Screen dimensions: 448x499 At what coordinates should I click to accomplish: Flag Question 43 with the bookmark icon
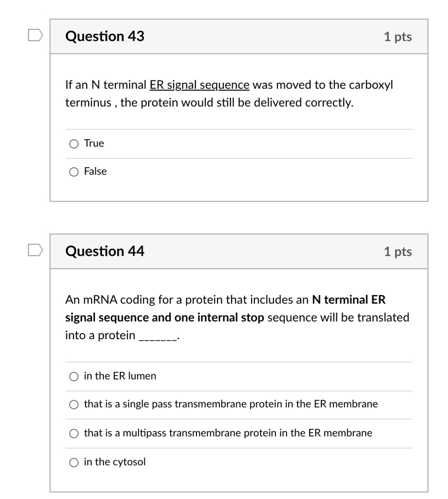(35, 35)
